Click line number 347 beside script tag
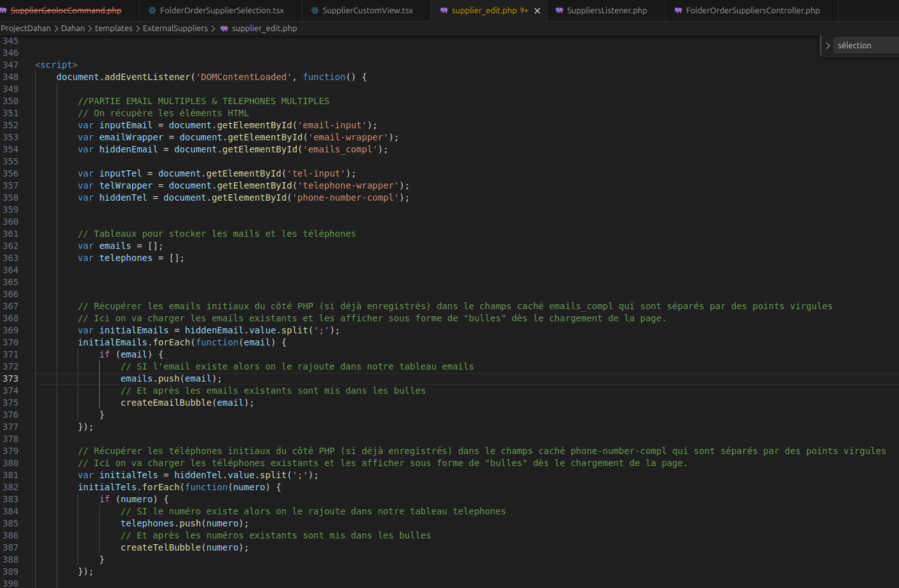 (x=11, y=65)
